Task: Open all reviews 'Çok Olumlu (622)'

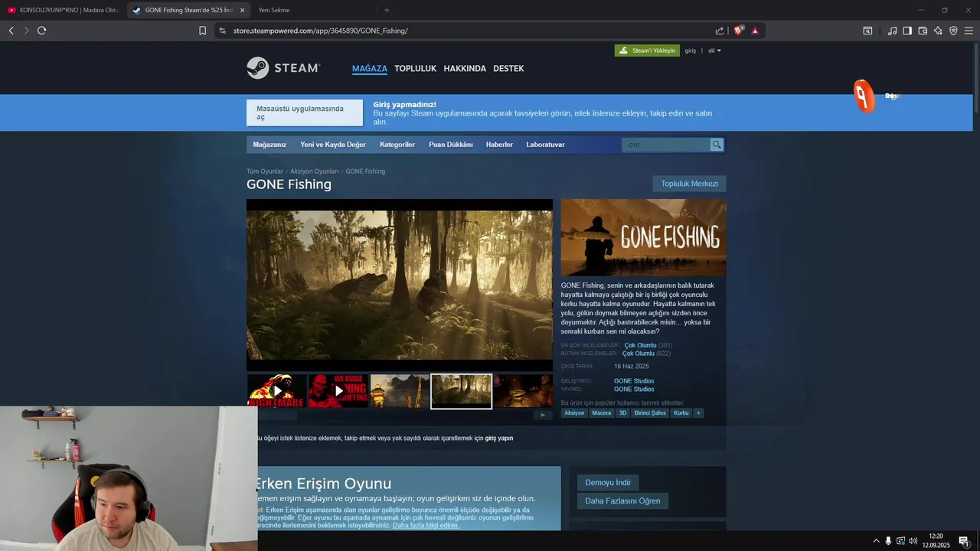Action: point(646,354)
